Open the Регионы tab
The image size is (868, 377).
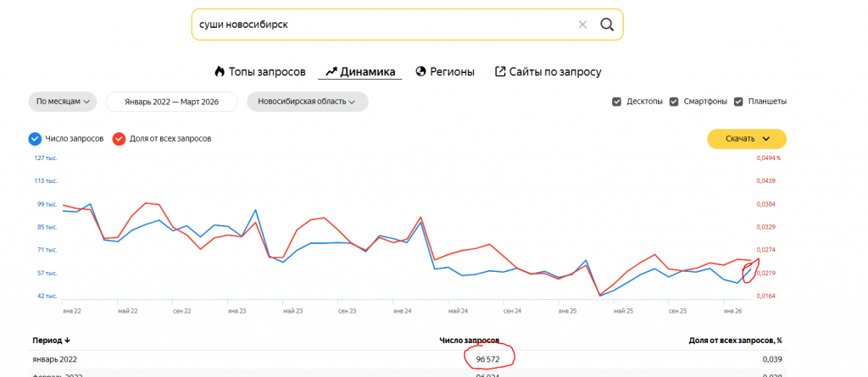tap(445, 71)
